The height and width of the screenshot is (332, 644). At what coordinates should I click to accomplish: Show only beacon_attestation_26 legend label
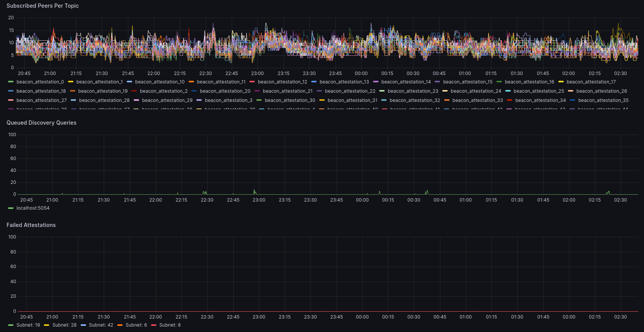click(x=602, y=91)
